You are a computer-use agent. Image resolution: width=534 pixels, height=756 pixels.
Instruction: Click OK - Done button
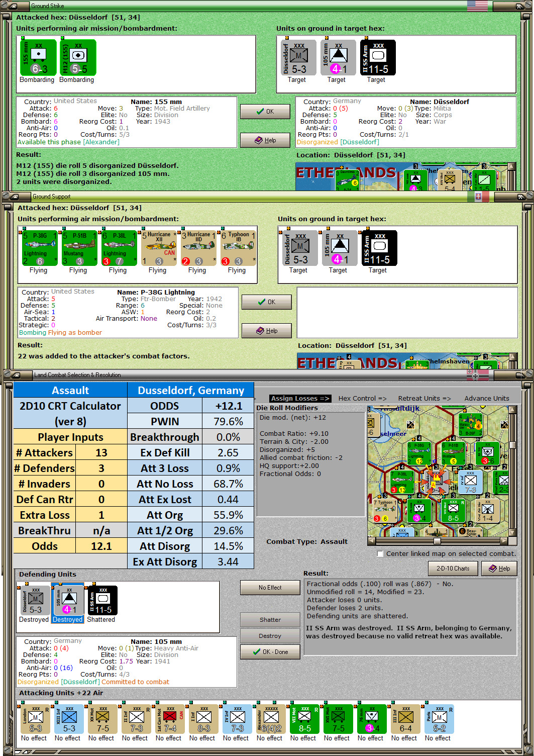[270, 652]
